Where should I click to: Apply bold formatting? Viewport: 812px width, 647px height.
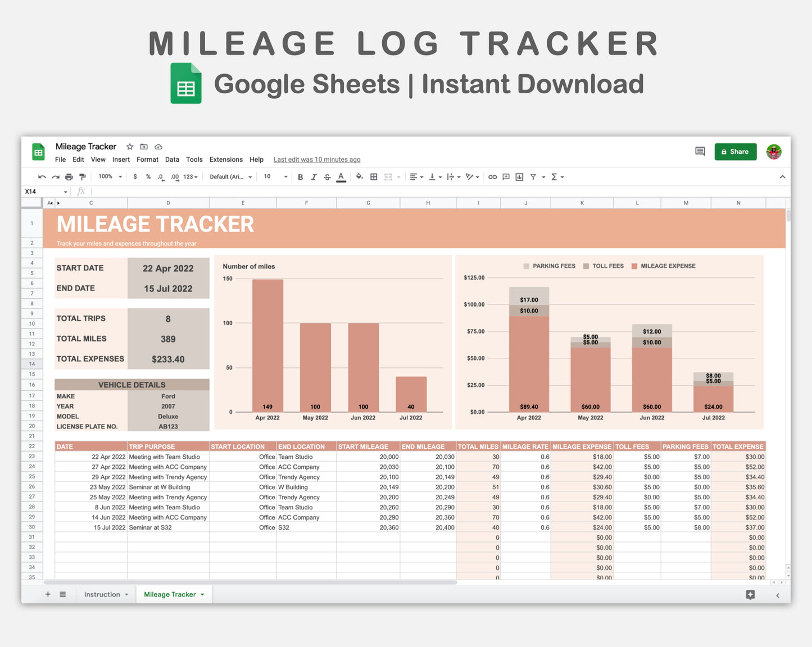click(x=300, y=176)
